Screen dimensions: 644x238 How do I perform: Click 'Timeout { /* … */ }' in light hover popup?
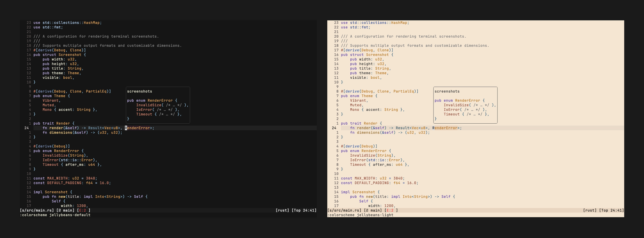[465, 114]
